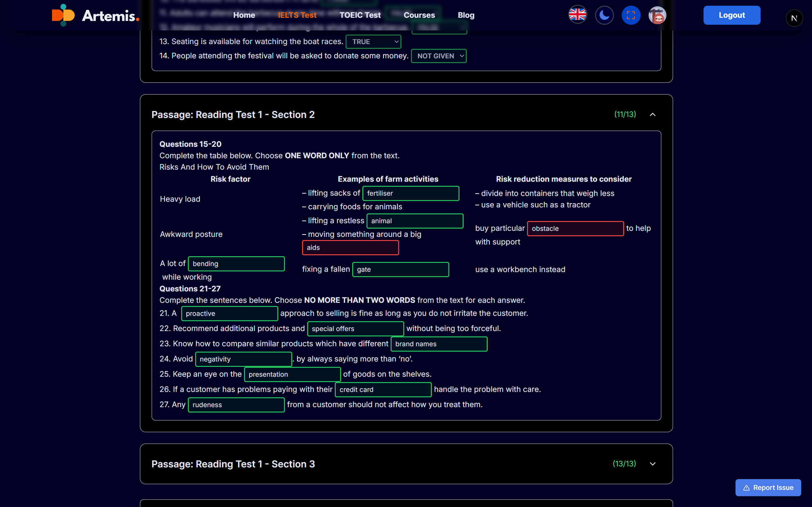Go to the Home menu item

[244, 15]
